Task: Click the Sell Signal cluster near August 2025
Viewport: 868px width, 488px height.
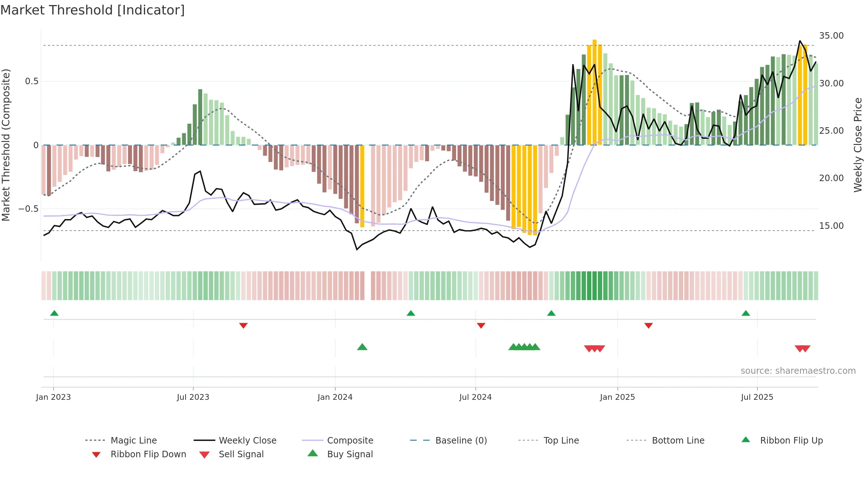Action: pyautogui.click(x=803, y=349)
